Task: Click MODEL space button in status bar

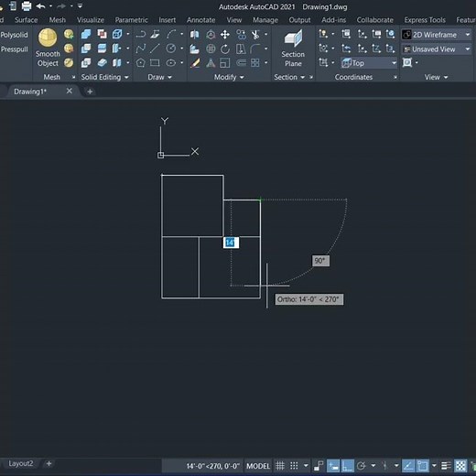Action: pos(258,466)
